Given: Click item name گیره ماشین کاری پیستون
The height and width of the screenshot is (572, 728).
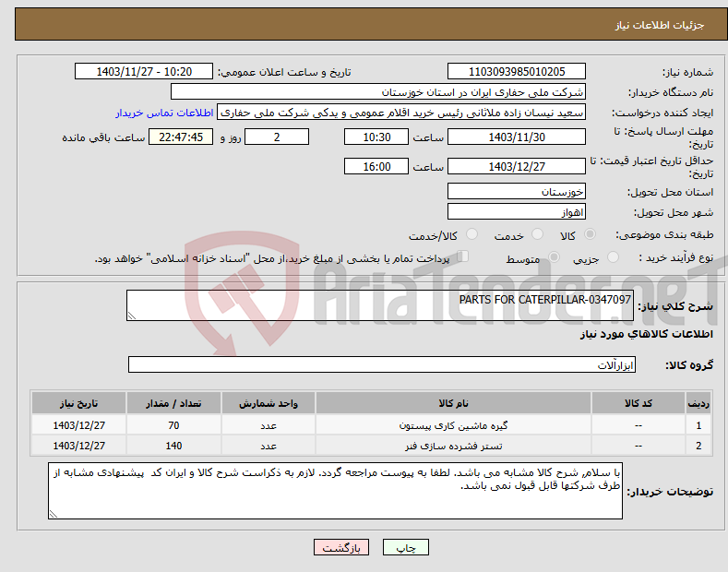Looking at the screenshot, I should 453,425.
